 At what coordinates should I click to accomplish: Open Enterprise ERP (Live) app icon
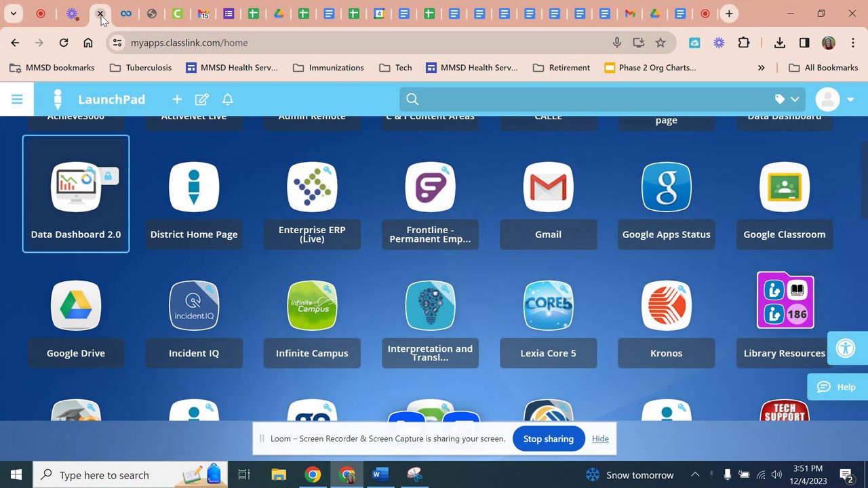312,187
